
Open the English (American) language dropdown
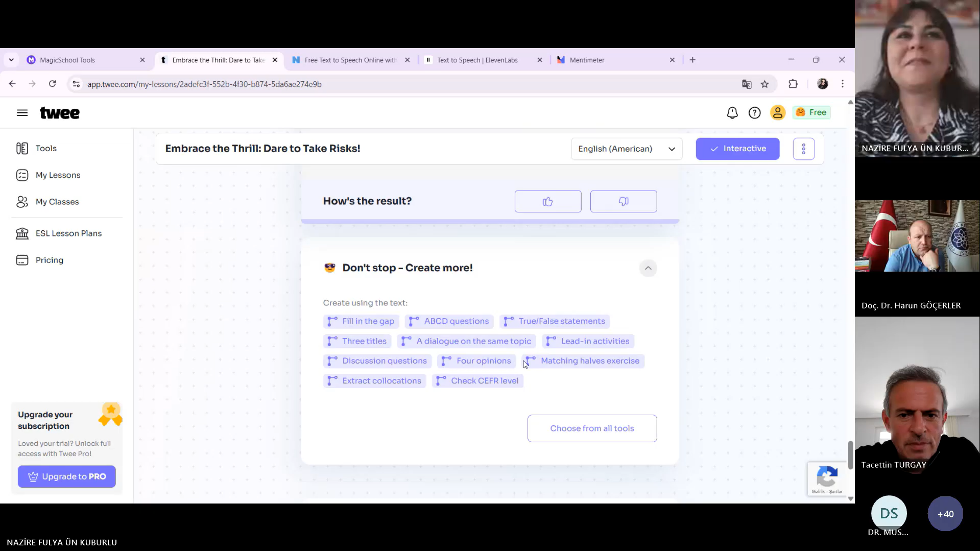(626, 149)
